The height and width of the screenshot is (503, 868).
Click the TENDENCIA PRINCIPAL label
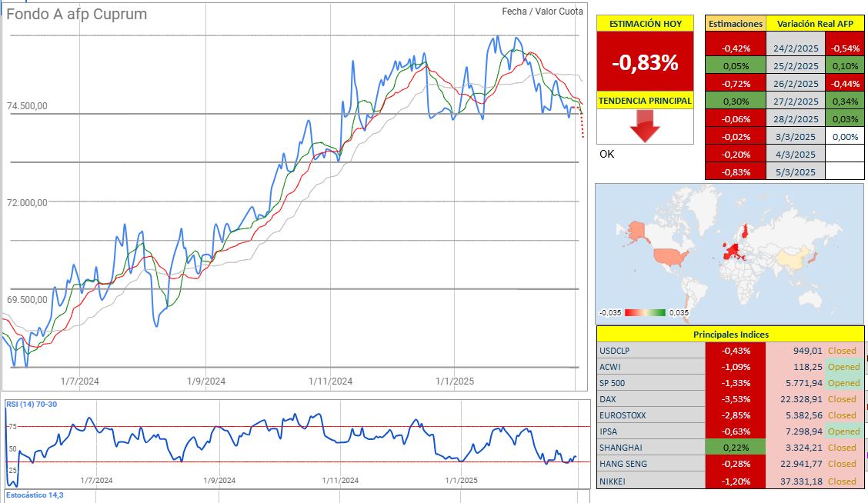(x=645, y=101)
